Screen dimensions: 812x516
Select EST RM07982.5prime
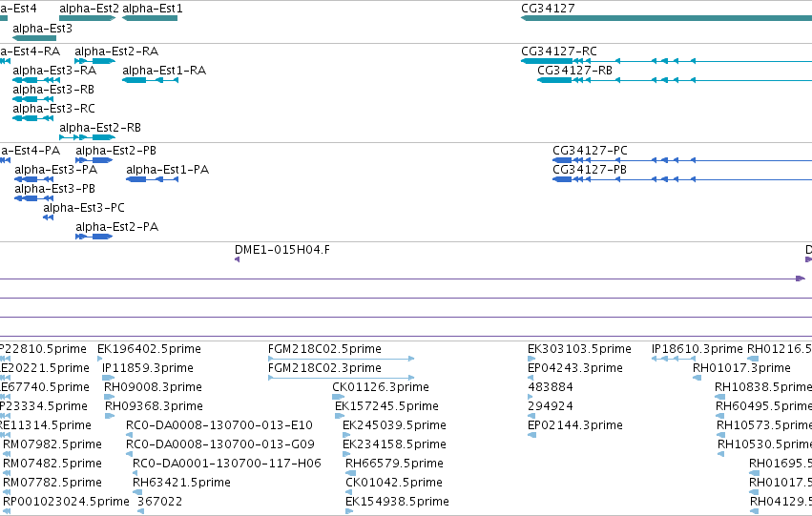(7, 454)
